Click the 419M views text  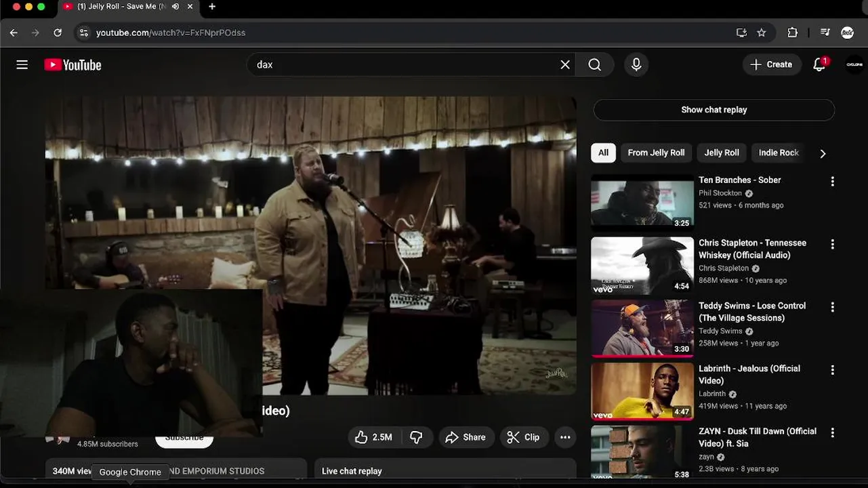coord(718,406)
